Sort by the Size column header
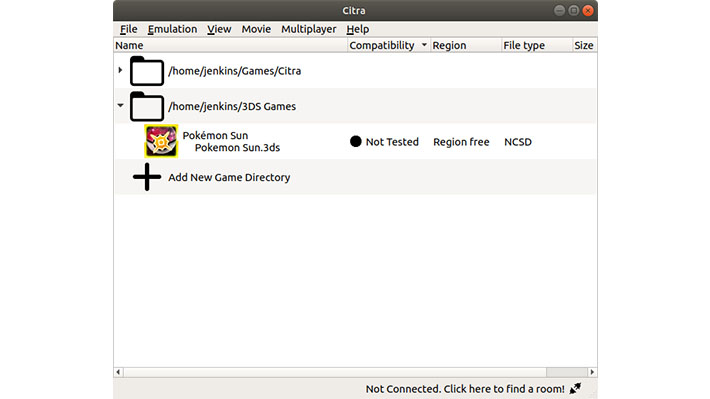710x399 pixels. click(585, 45)
